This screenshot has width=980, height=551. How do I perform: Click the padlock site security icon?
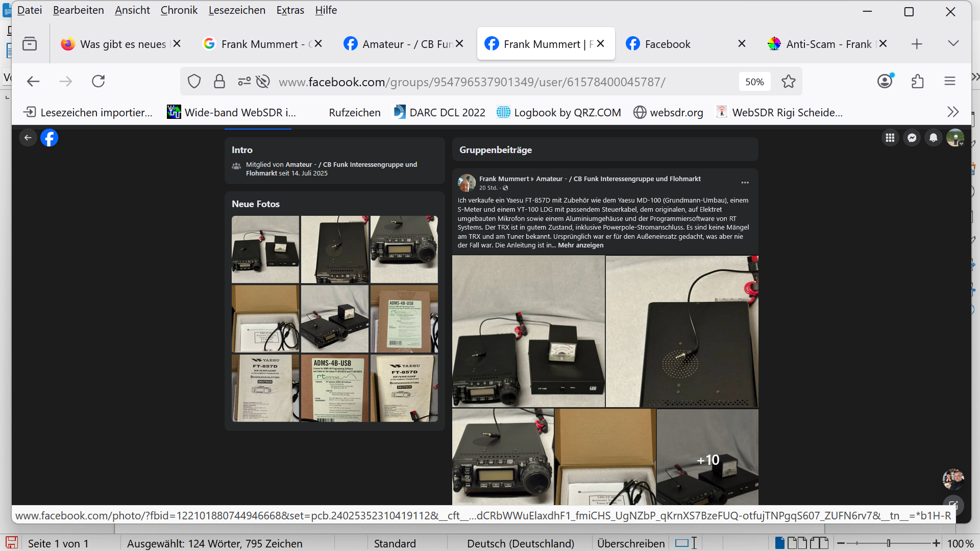tap(219, 82)
